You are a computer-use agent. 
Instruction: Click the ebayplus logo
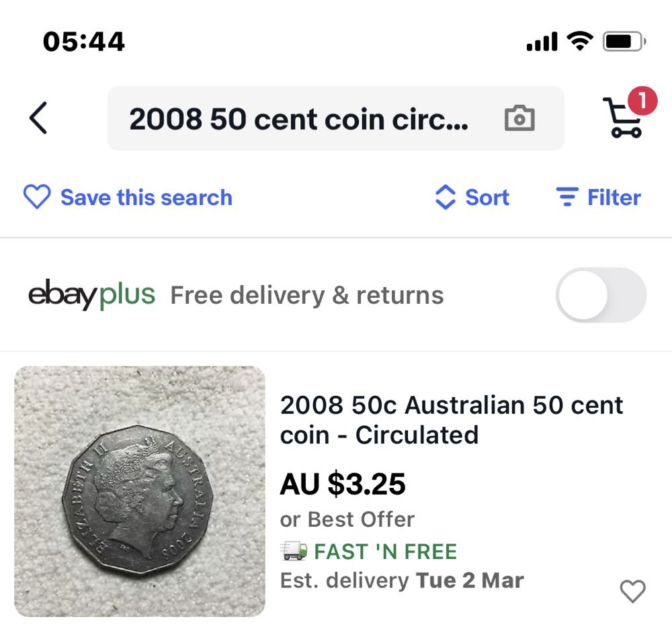tap(91, 295)
